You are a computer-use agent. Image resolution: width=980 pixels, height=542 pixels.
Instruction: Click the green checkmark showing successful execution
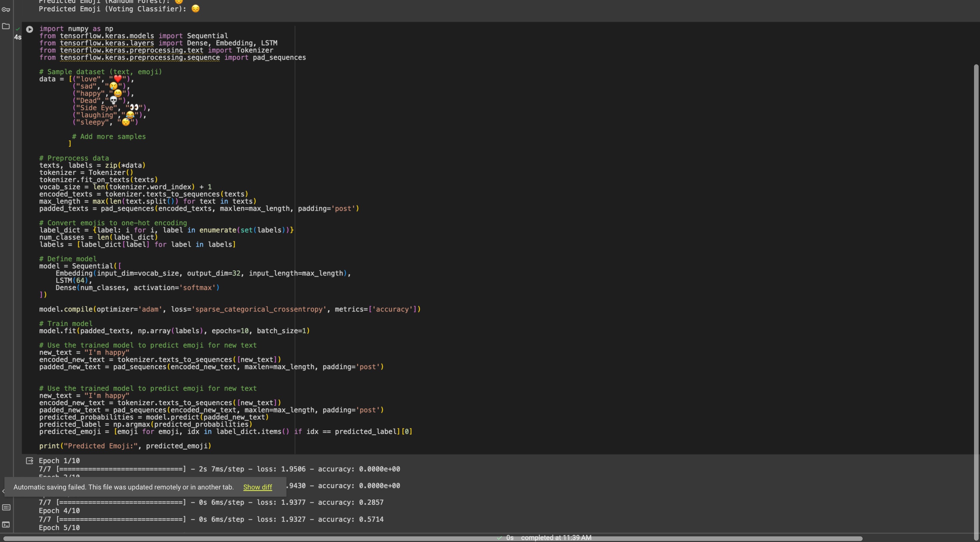(x=17, y=29)
